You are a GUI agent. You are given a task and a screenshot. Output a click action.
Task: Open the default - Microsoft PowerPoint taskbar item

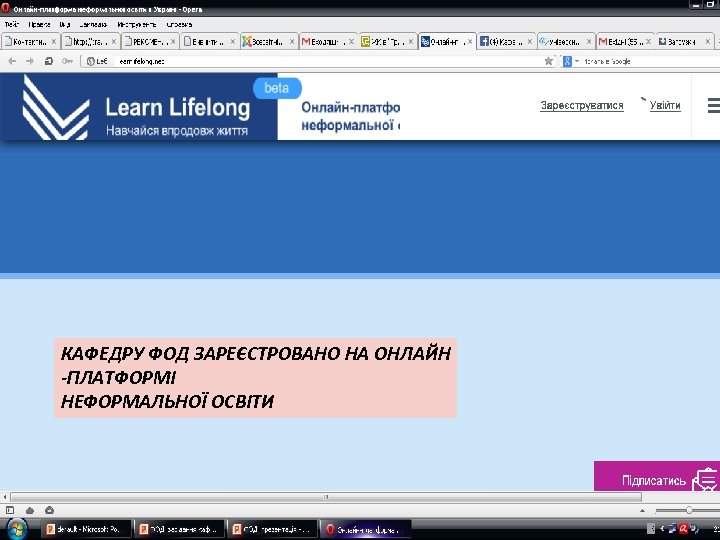pos(87,529)
